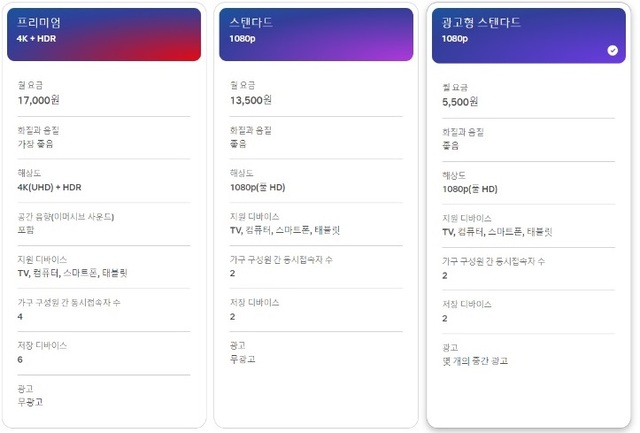
Task: Click 저장 디바이스 value 6 in 프리미엄
Action: pos(20,360)
